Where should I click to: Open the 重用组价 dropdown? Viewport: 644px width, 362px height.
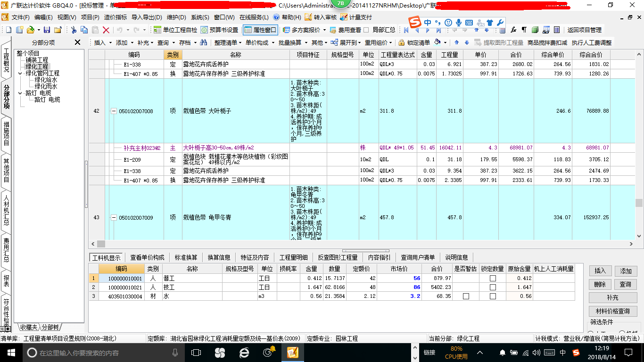[379, 42]
